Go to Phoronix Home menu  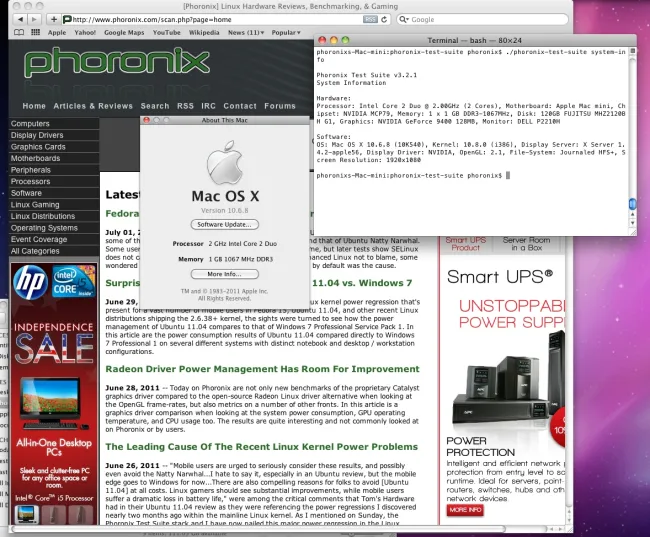(34, 106)
